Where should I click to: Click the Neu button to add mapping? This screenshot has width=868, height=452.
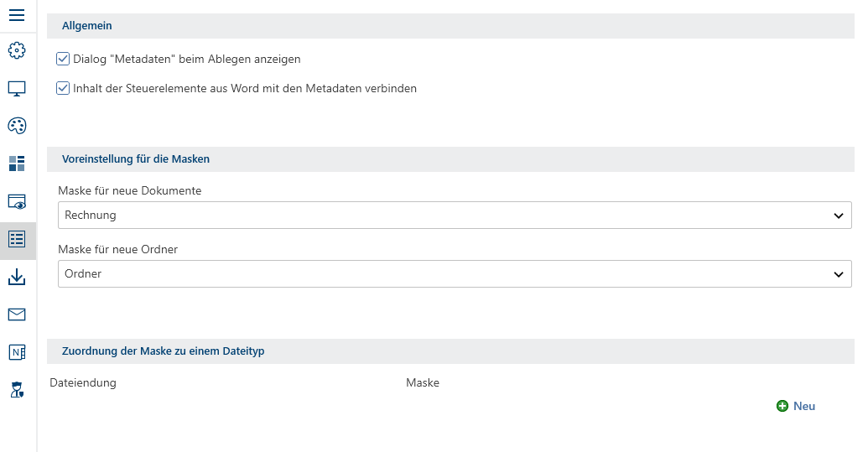[x=803, y=406]
